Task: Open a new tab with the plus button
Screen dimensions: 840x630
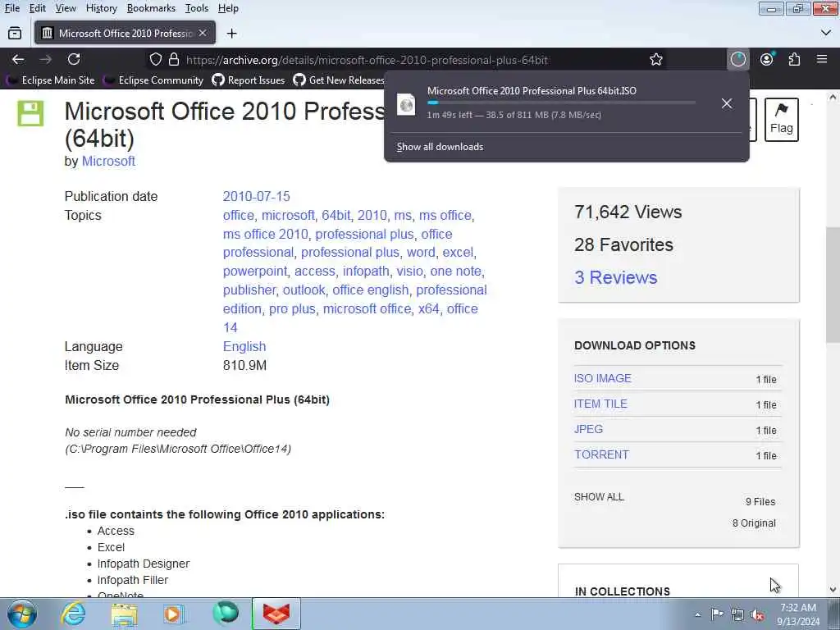Action: [231, 34]
